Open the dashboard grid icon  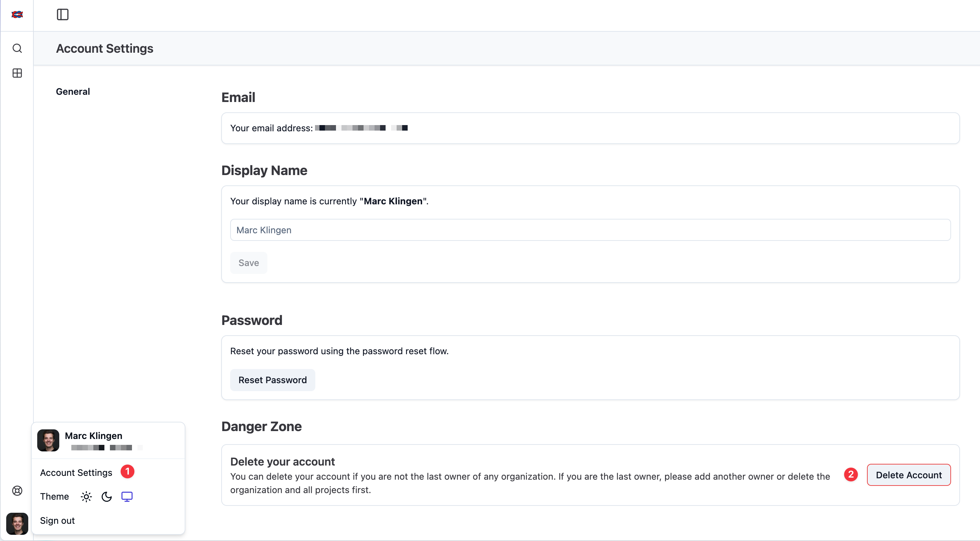17,73
